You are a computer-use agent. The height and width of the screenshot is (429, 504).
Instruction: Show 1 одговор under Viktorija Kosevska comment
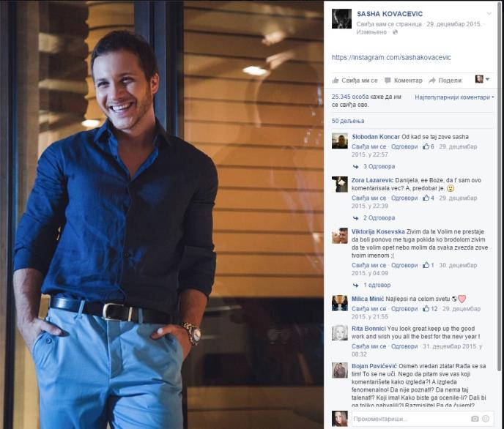[372, 285]
